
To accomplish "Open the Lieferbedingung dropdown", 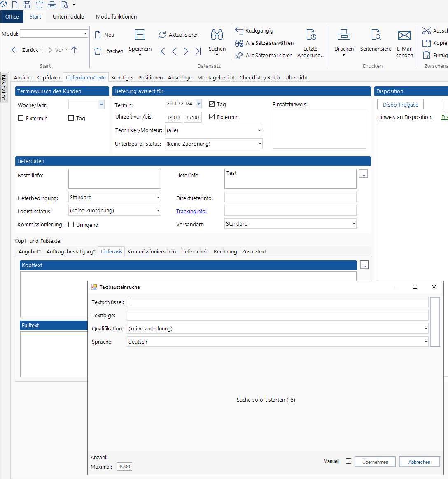I will pos(158,198).
